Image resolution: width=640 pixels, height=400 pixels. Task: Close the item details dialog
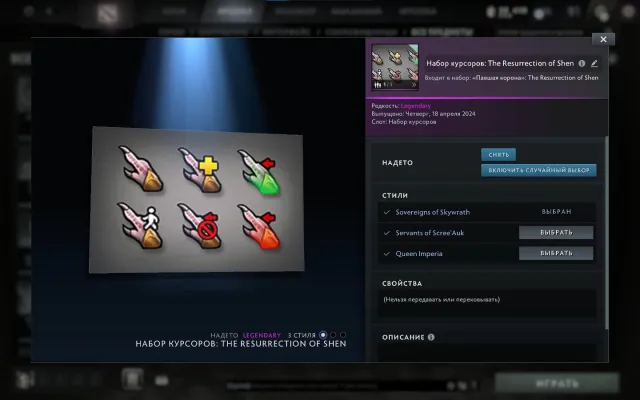tap(603, 39)
